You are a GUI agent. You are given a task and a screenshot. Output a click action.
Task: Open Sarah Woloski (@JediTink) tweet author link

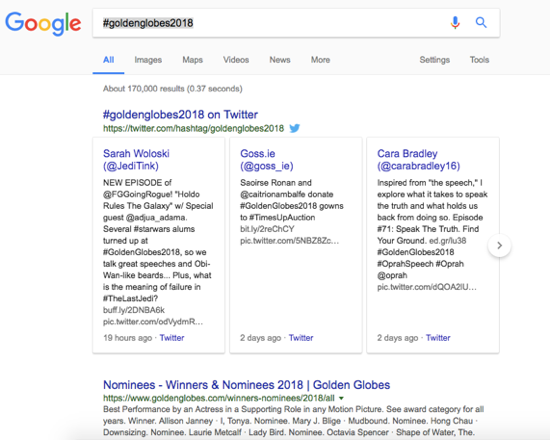[136, 160]
